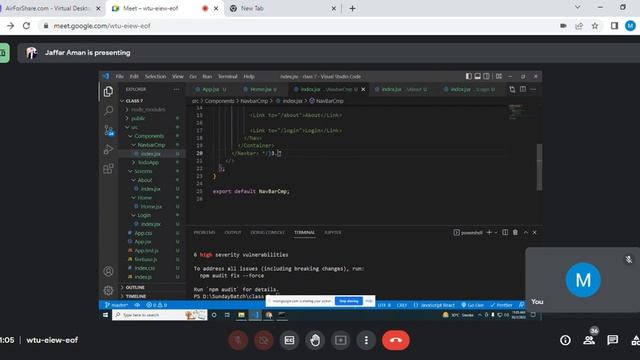Open the Terminal menu in VS Code
Image resolution: width=640 pixels, height=360 pixels.
227,76
